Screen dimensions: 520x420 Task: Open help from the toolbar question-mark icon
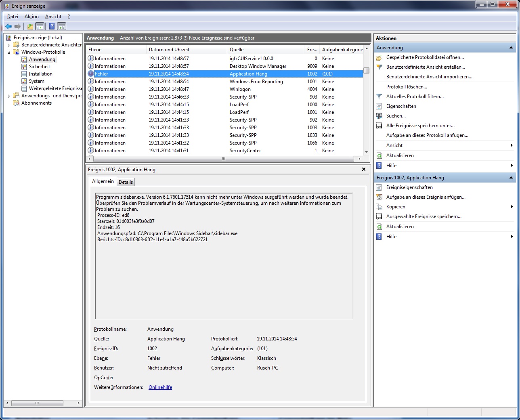click(x=52, y=27)
